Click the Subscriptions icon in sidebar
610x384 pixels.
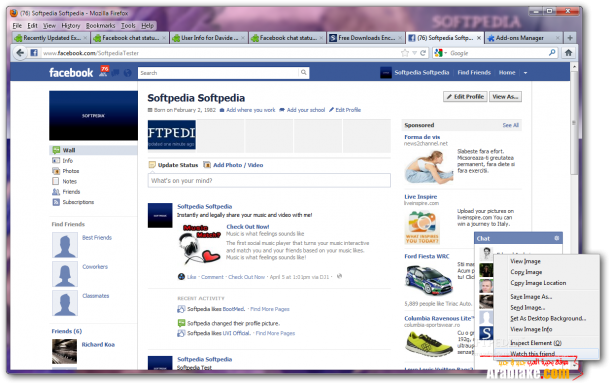coord(56,202)
